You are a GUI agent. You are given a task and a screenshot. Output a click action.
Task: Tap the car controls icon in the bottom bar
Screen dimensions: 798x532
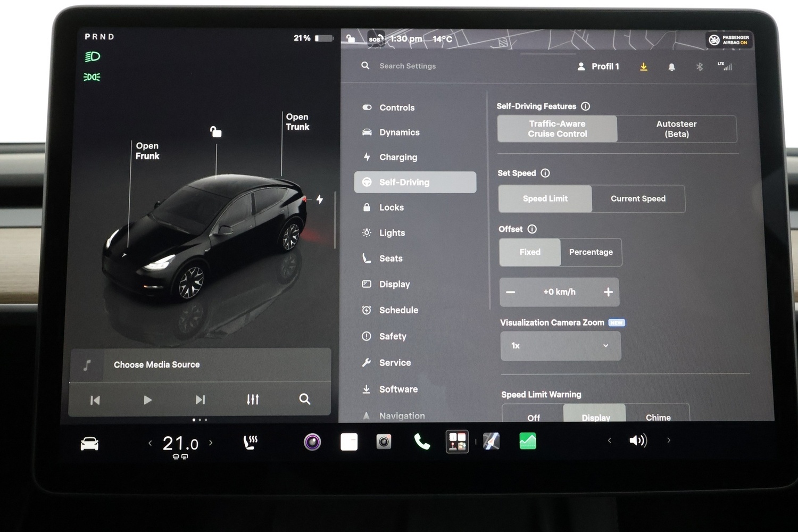pyautogui.click(x=89, y=444)
